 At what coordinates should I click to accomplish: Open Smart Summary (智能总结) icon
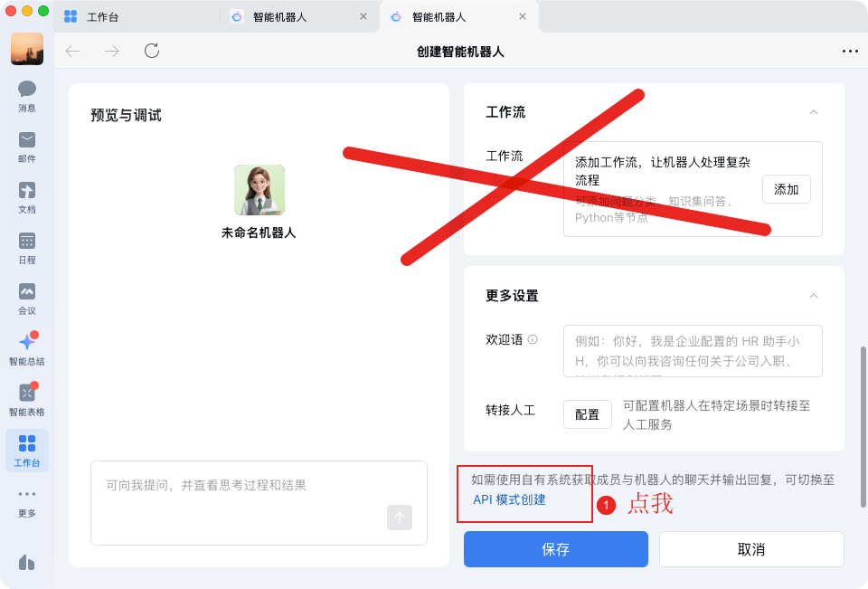point(27,348)
